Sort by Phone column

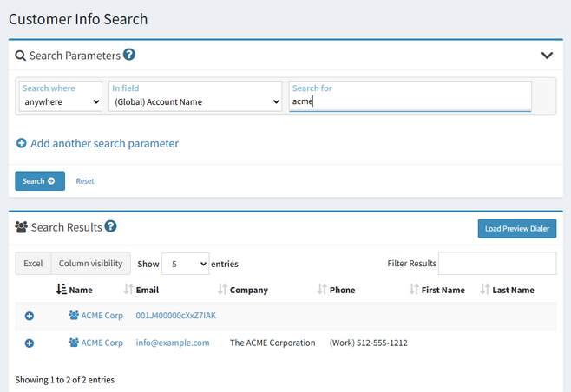342,290
